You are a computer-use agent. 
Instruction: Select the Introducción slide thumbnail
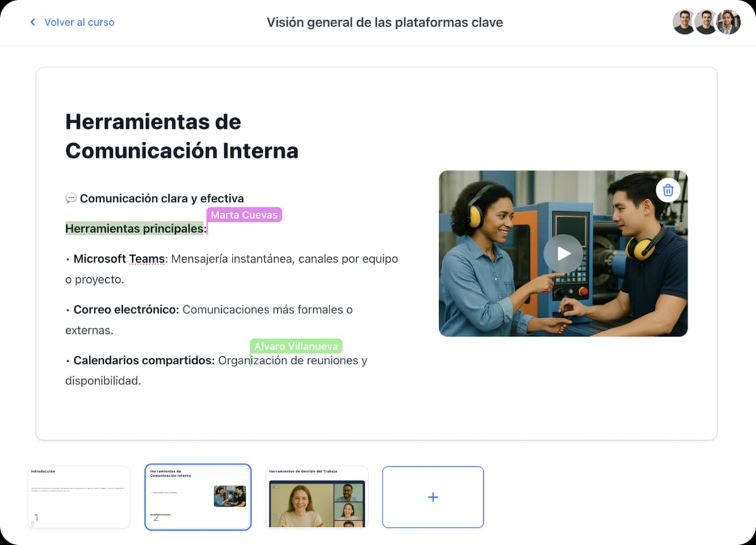(x=79, y=497)
